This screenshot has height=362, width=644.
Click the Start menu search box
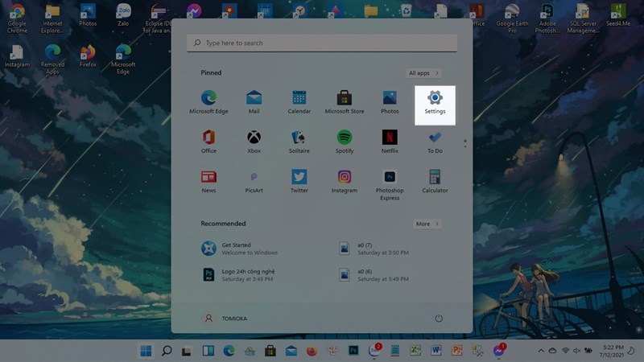pos(321,43)
